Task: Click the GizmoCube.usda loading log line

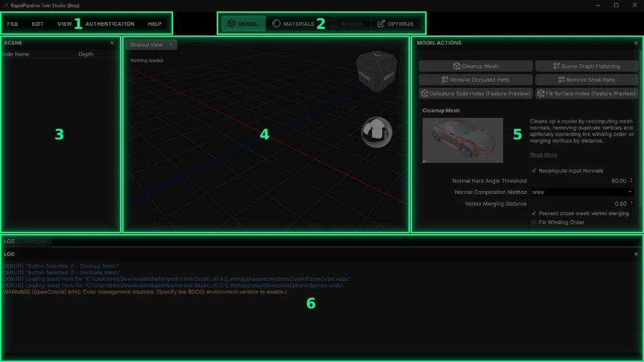Action: 176,279
